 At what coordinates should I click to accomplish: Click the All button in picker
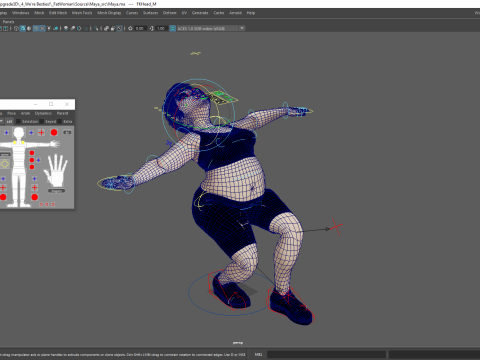click(67, 133)
